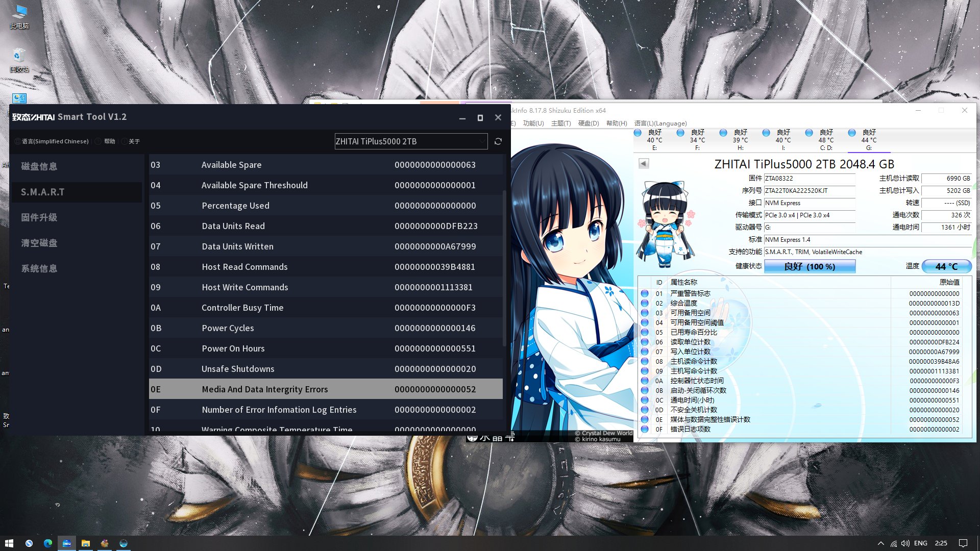Open the language (Simplified Chinese) menu in Smart Tool
The width and height of the screenshot is (980, 551).
point(51,141)
